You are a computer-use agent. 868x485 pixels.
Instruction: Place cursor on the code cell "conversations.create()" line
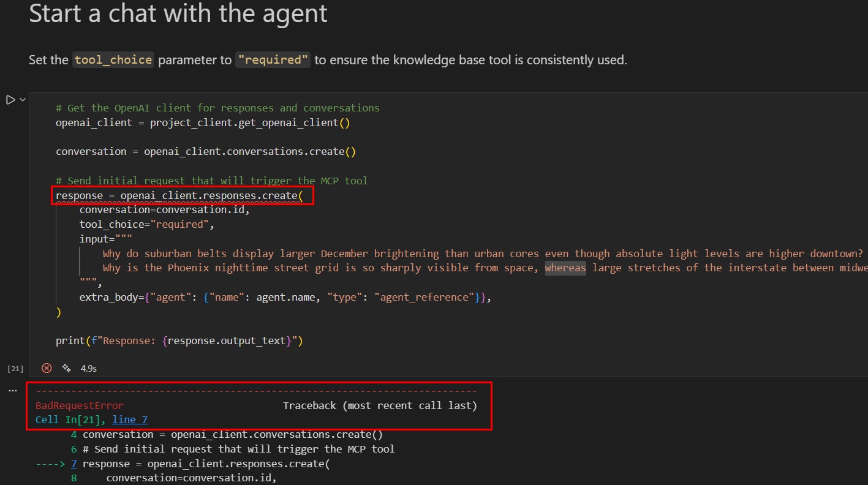pyautogui.click(x=206, y=151)
